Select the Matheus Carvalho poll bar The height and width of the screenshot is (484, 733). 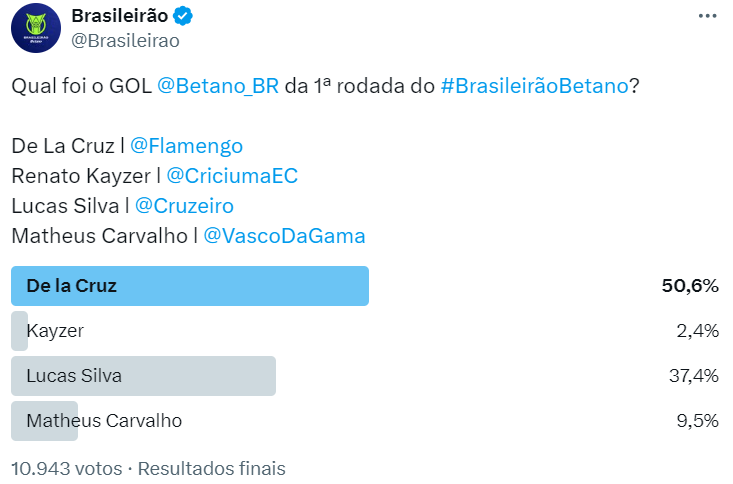pyautogui.click(x=45, y=421)
